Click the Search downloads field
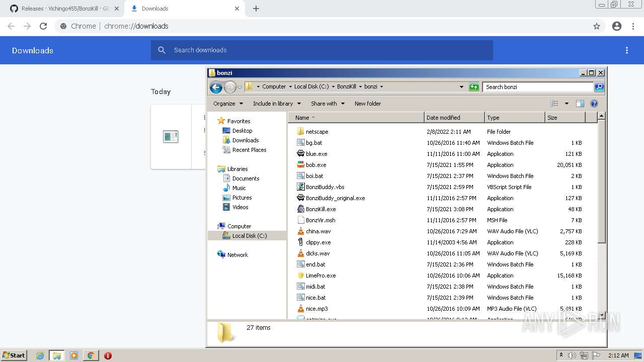The image size is (644, 362). pos(322,50)
